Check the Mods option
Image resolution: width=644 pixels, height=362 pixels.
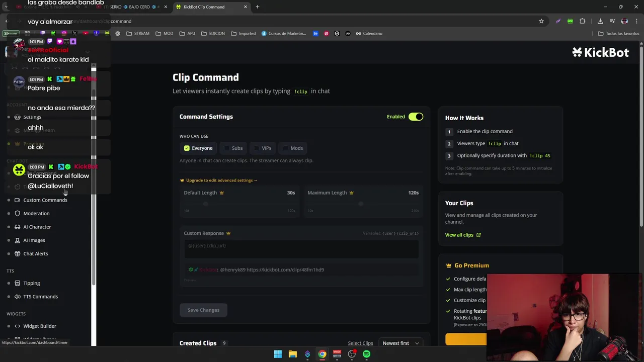coord(292,148)
